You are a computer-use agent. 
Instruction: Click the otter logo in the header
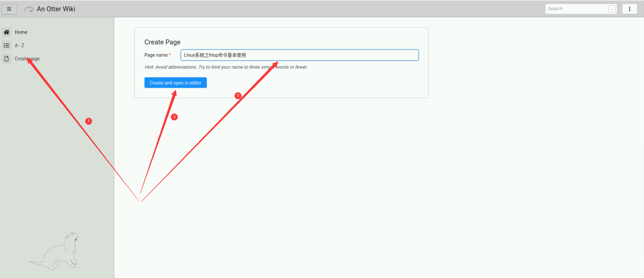(x=28, y=9)
